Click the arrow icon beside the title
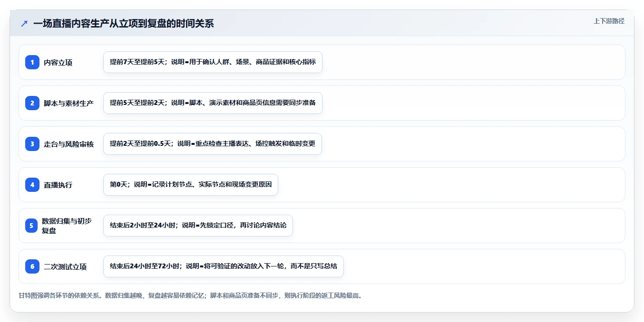This screenshot has height=322, width=644. [24, 23]
